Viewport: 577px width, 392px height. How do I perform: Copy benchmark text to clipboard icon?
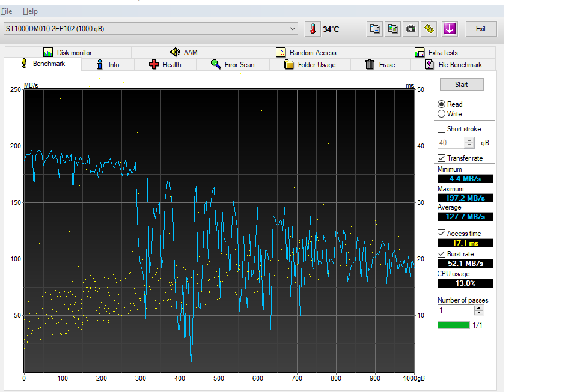click(374, 29)
